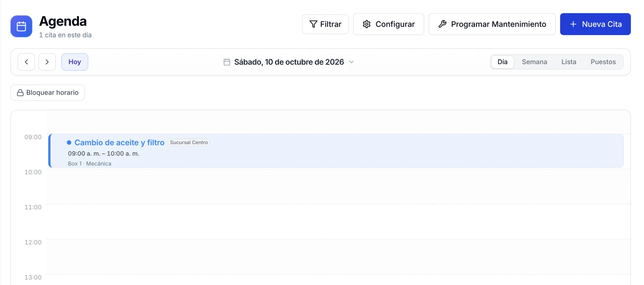The image size is (644, 285).
Task: Click the calendar icon beside the date
Action: (x=227, y=62)
